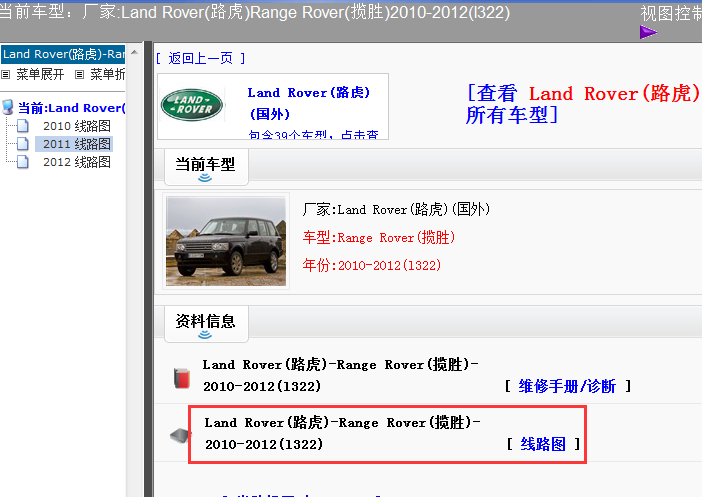This screenshot has height=497, width=702.
Task: Click the 包含39个车型 link text
Action: [x=313, y=134]
